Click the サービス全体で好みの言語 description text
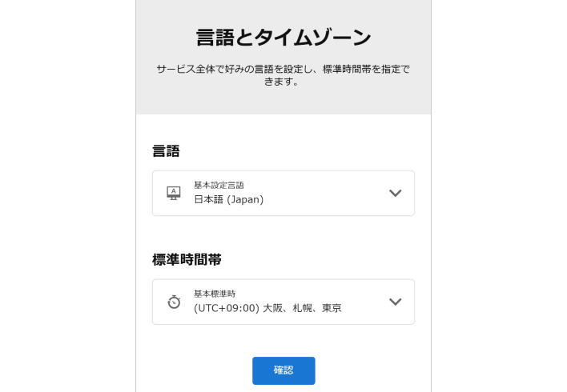The image size is (567, 392). [x=283, y=69]
